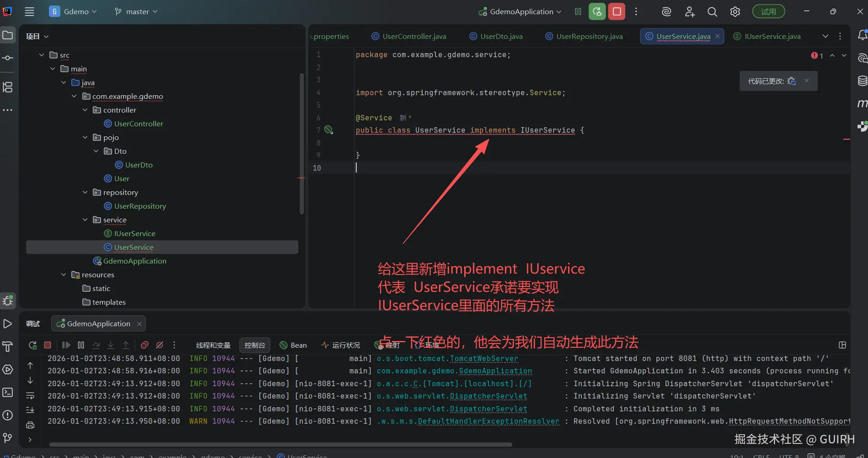Open the AI assistant spiral icon
Viewport: 868px width, 458px height.
tap(667, 12)
